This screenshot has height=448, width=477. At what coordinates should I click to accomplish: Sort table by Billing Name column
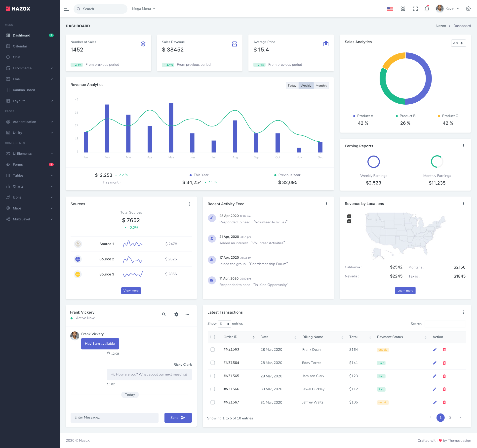pyautogui.click(x=322, y=337)
